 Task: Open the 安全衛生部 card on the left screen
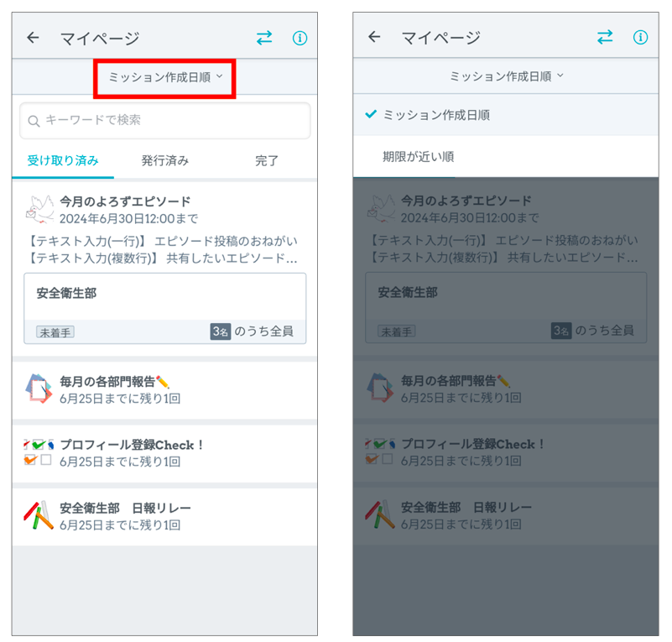[x=165, y=308]
